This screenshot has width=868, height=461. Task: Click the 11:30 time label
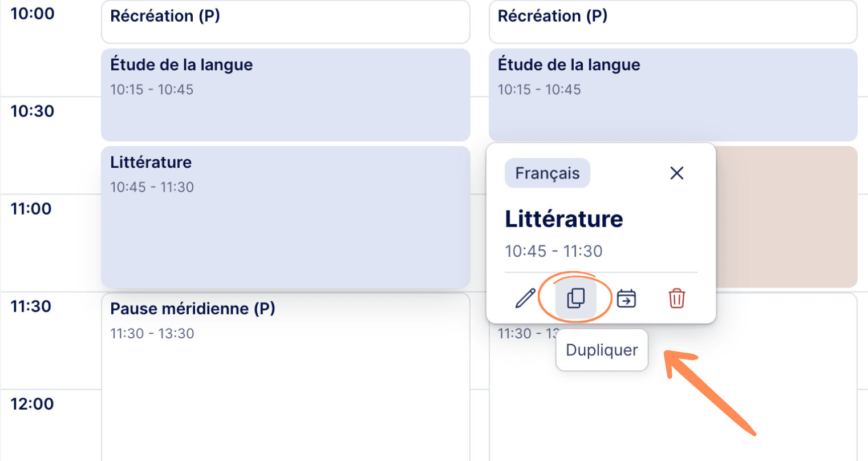click(x=31, y=306)
